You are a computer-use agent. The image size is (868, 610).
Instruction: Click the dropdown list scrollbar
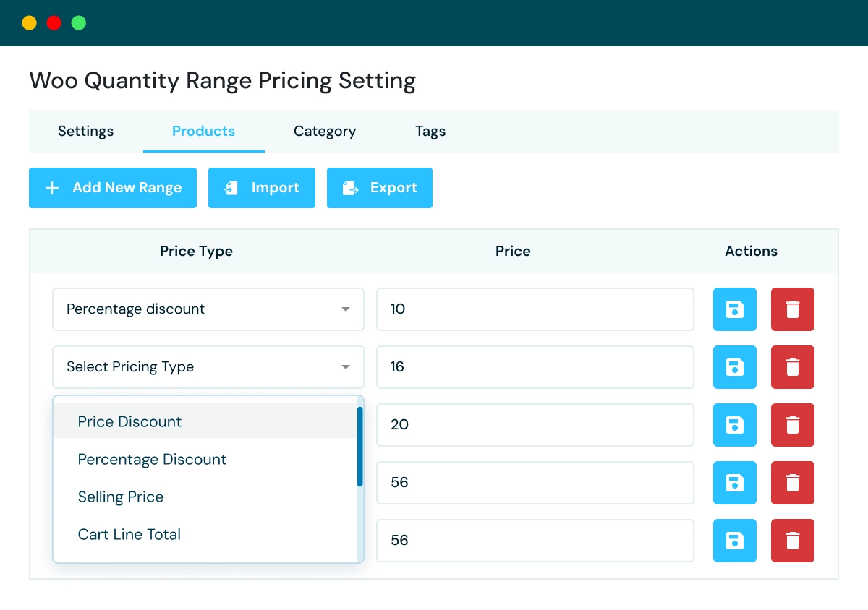359,446
